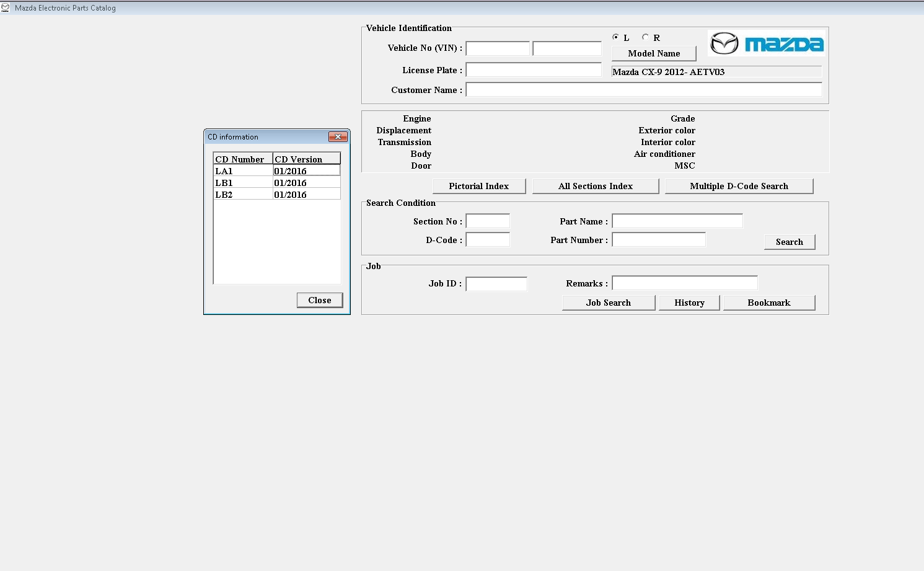Click the 01/2016 version for LB2
Screen dimensions: 924x571
[307, 195]
